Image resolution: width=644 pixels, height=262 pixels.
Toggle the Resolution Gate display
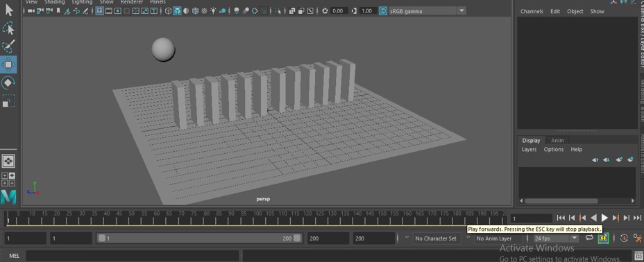coord(118,11)
